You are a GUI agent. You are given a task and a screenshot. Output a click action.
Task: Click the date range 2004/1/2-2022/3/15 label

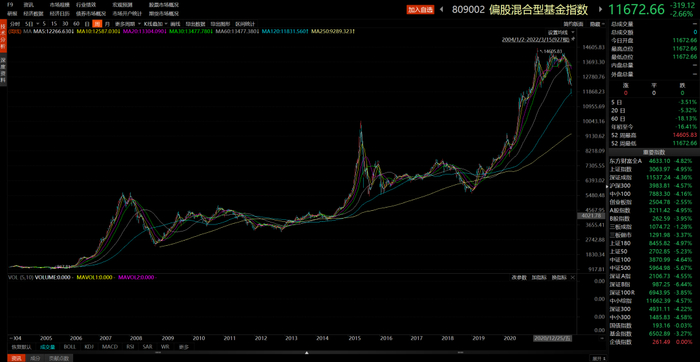[x=536, y=40]
